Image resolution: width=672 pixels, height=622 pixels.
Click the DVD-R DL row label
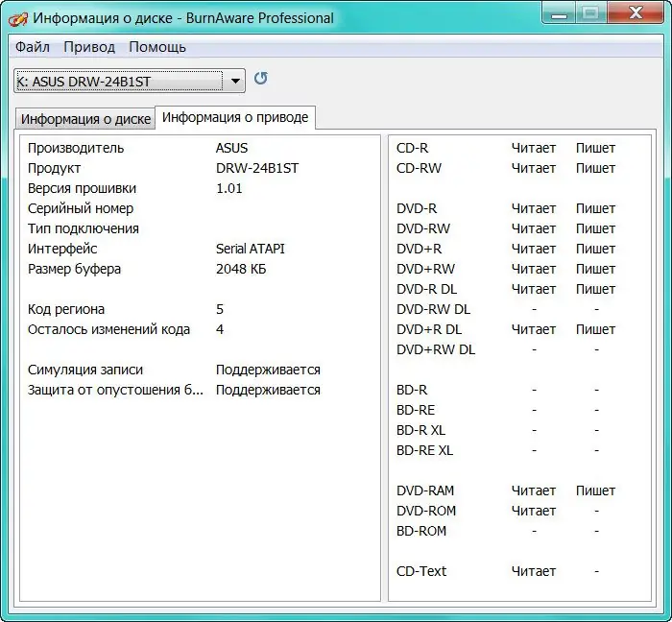(427, 289)
